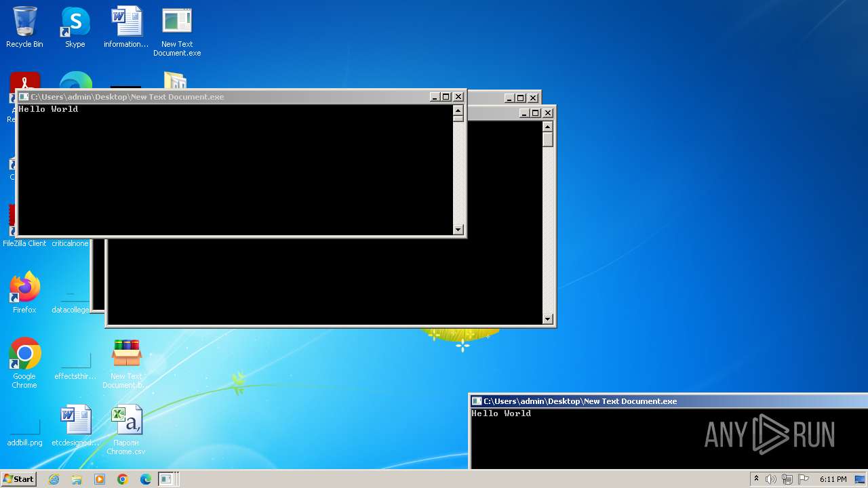Select the Google Chrome desktop shortcut

click(x=24, y=363)
